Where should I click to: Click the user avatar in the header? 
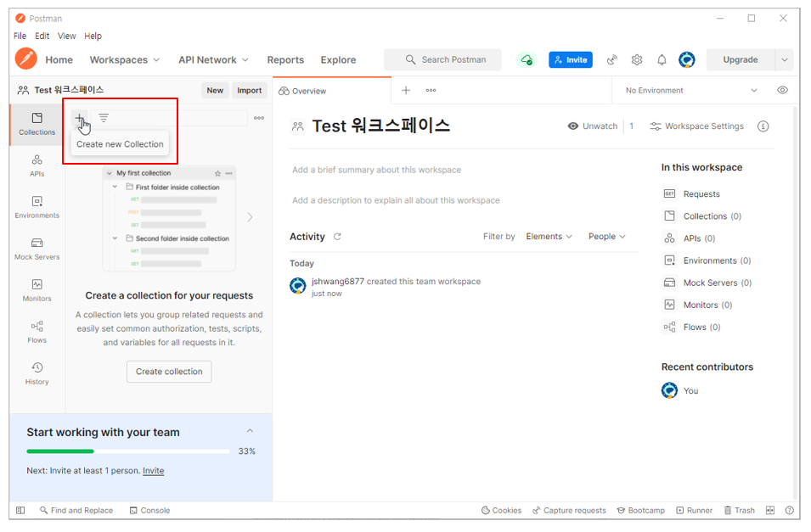pos(687,60)
